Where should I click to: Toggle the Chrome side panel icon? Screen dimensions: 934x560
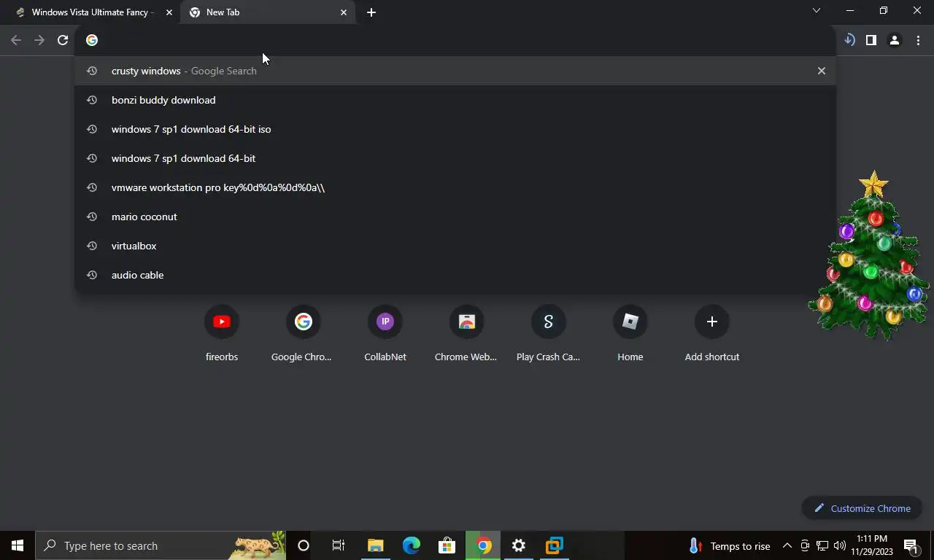871,40
